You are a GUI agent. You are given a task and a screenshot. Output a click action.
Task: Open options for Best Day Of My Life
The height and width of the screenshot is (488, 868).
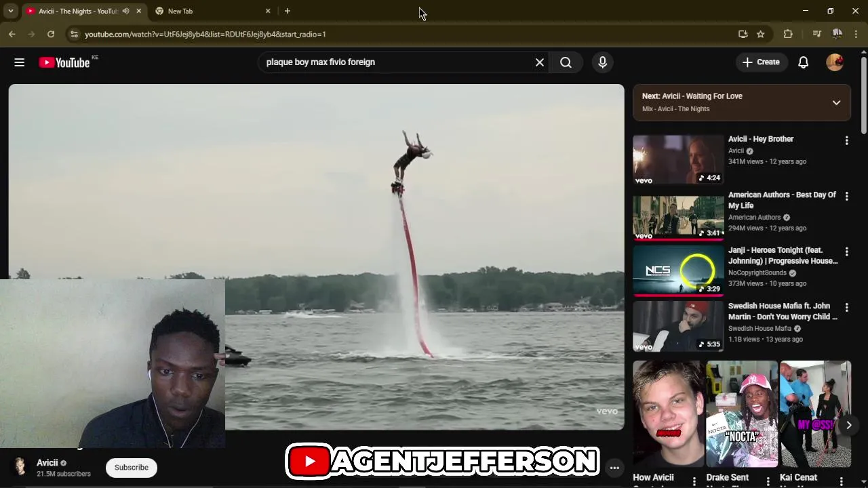point(846,196)
